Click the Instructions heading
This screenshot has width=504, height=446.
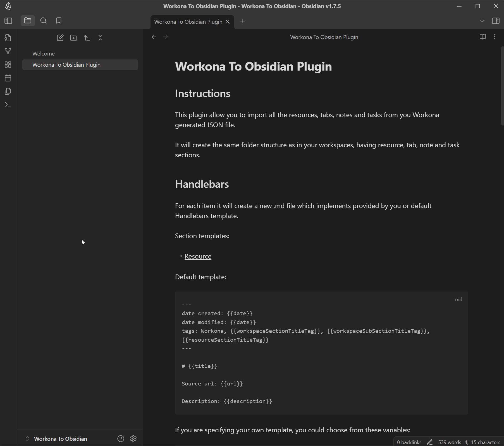pyautogui.click(x=203, y=93)
